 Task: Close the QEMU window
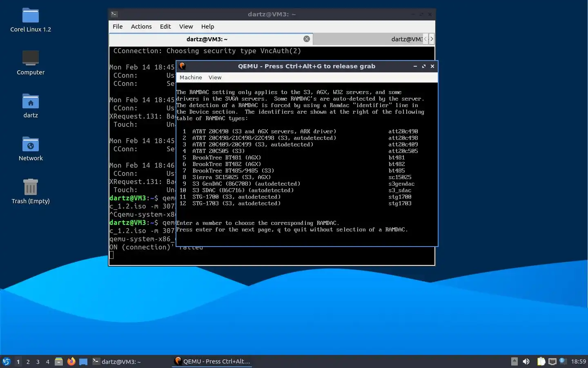432,66
